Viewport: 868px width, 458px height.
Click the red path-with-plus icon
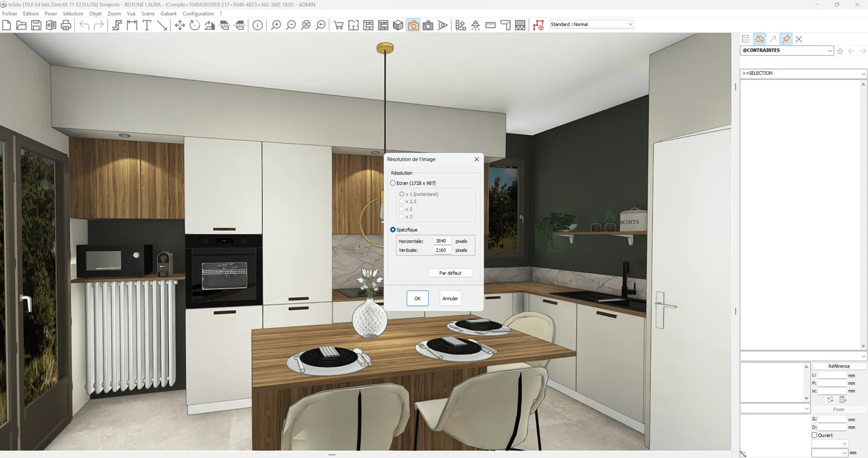point(538,25)
